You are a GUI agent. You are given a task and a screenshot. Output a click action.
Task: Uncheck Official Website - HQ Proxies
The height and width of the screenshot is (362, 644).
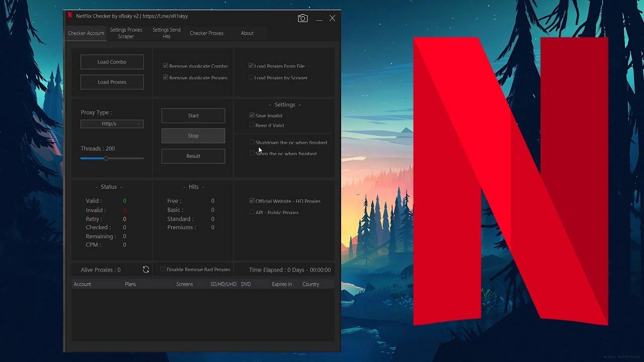(252, 200)
